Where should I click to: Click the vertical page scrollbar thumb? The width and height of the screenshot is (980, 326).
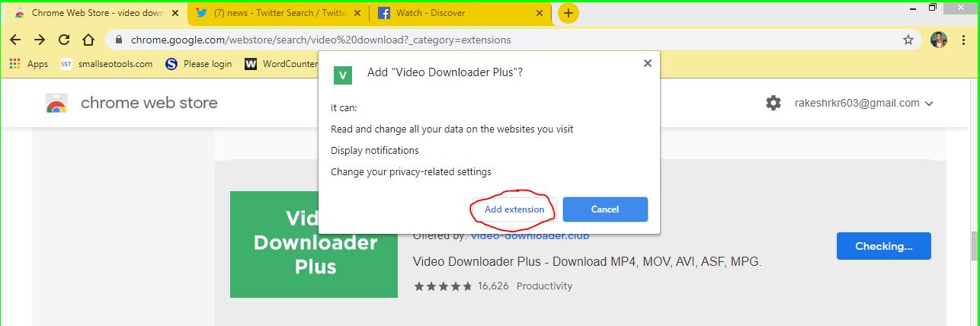click(974, 247)
